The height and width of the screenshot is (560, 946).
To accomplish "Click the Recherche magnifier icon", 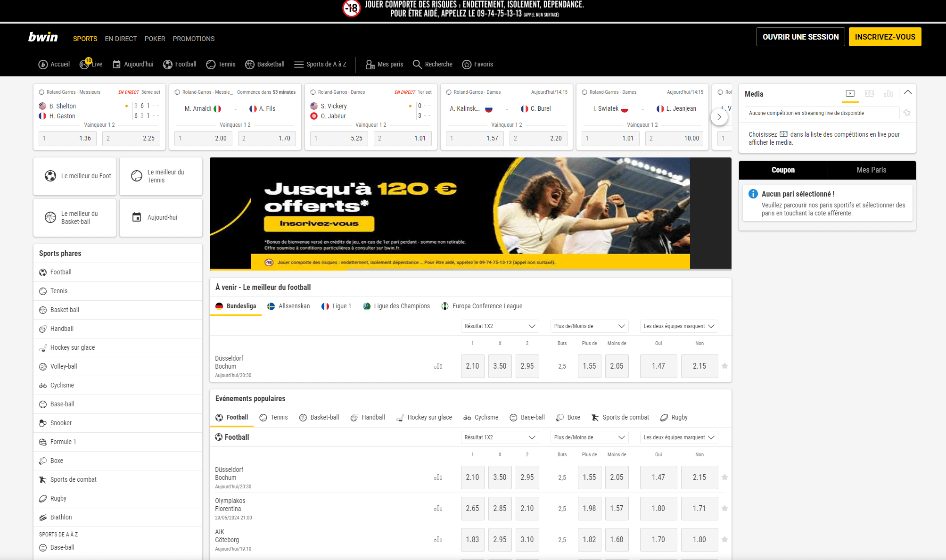I will pos(417,65).
